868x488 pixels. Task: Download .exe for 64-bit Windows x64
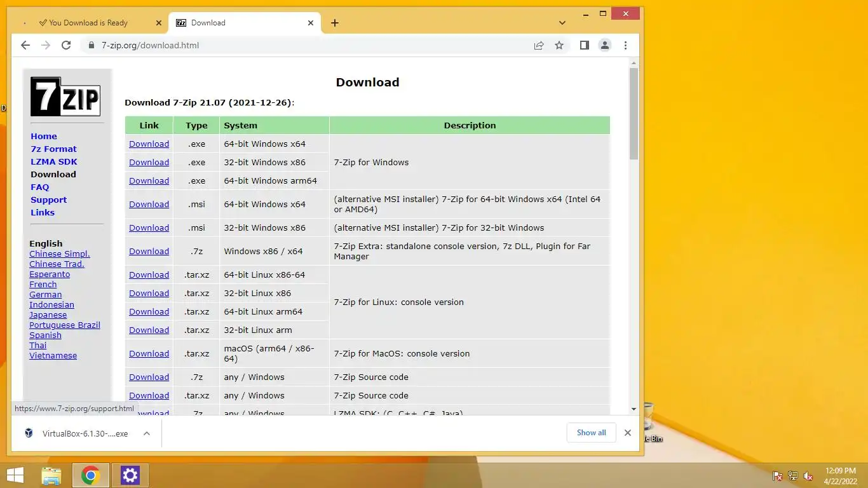149,144
